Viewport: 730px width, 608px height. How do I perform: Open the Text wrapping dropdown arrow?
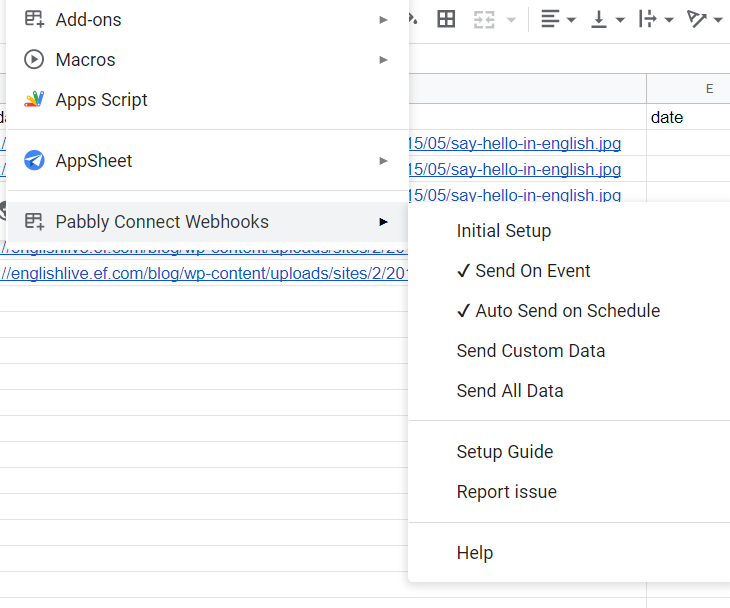point(669,20)
